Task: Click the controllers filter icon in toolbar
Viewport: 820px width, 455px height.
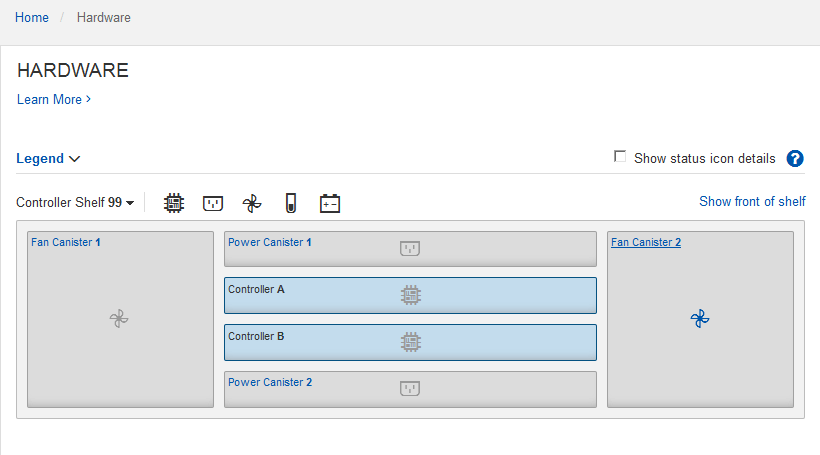Action: [x=174, y=203]
